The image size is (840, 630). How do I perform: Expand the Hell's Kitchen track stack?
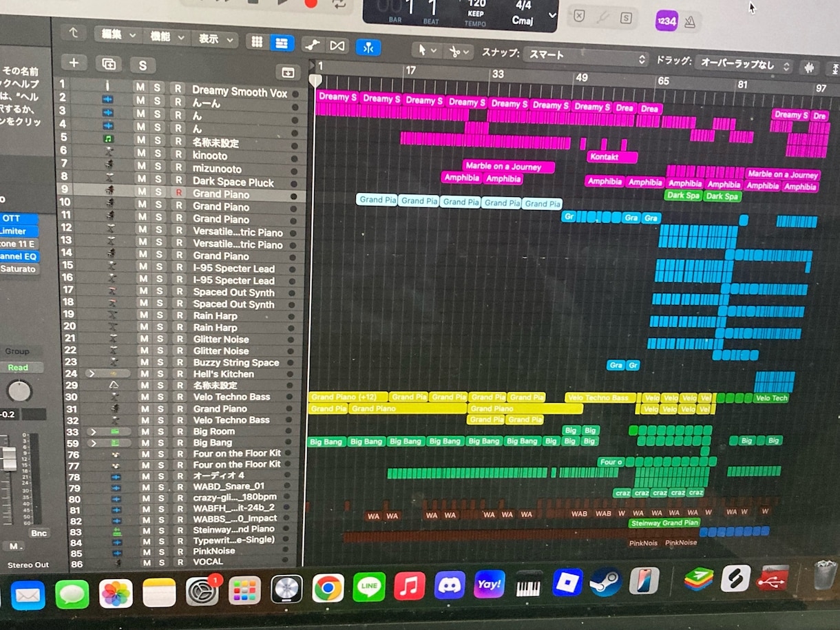tap(91, 373)
